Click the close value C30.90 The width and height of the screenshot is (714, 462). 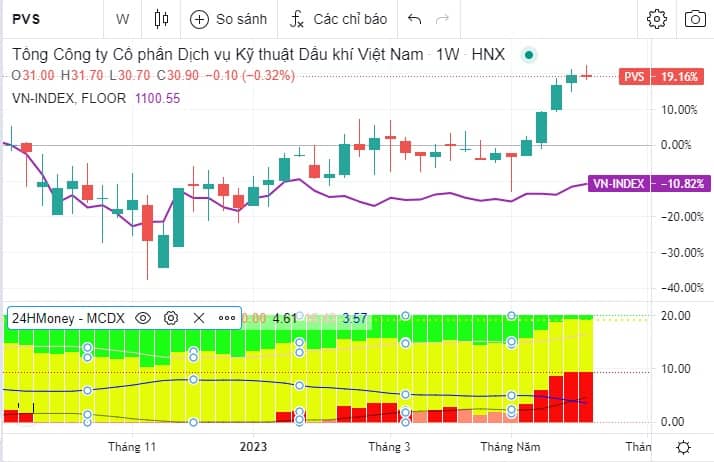[x=178, y=75]
